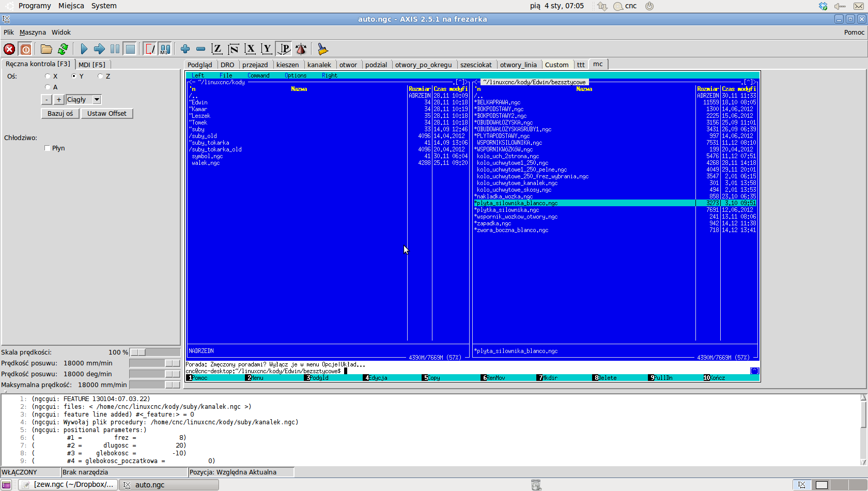The width and height of the screenshot is (868, 491).
Task: Switch to side X view
Action: (x=250, y=49)
